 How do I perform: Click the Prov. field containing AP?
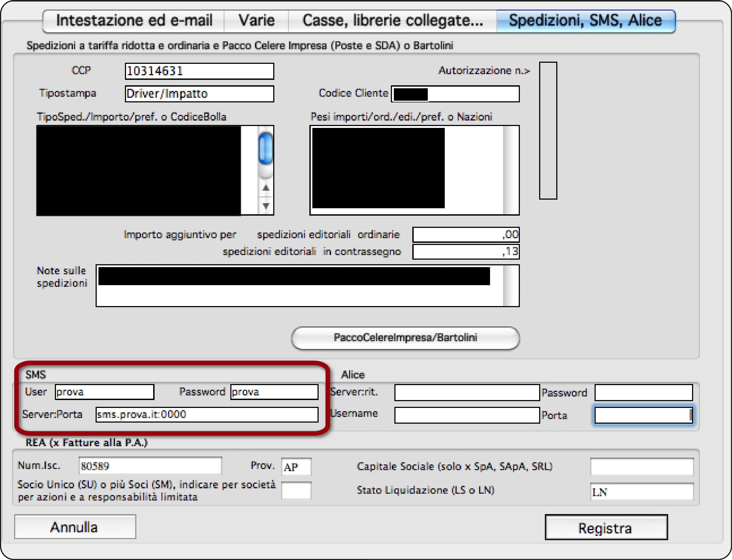click(x=296, y=467)
